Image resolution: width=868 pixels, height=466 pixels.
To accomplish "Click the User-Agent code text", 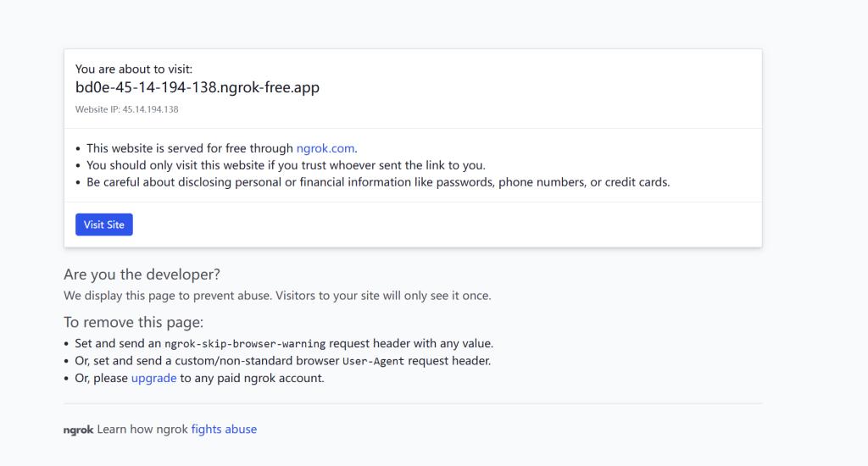I will click(373, 361).
